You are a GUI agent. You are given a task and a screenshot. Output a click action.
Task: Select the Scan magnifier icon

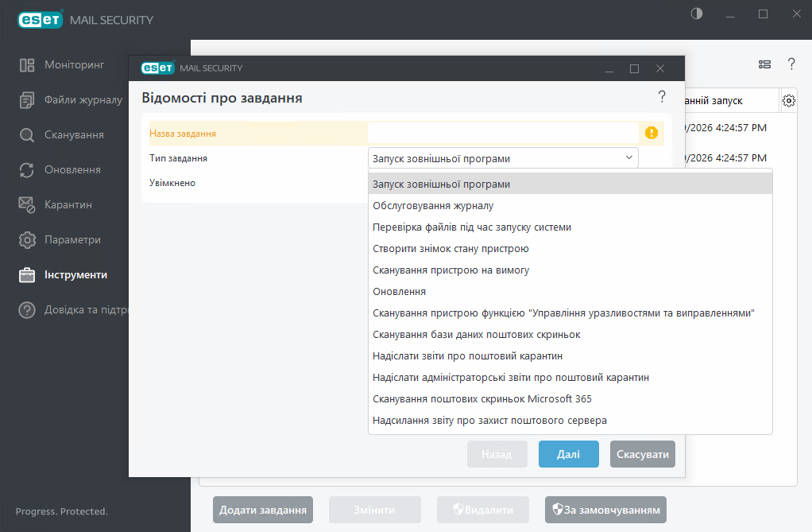pyautogui.click(x=27, y=135)
